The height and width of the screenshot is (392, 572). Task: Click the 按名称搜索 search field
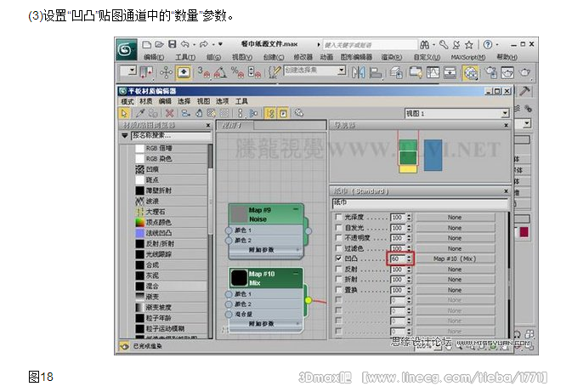pyautogui.click(x=171, y=136)
